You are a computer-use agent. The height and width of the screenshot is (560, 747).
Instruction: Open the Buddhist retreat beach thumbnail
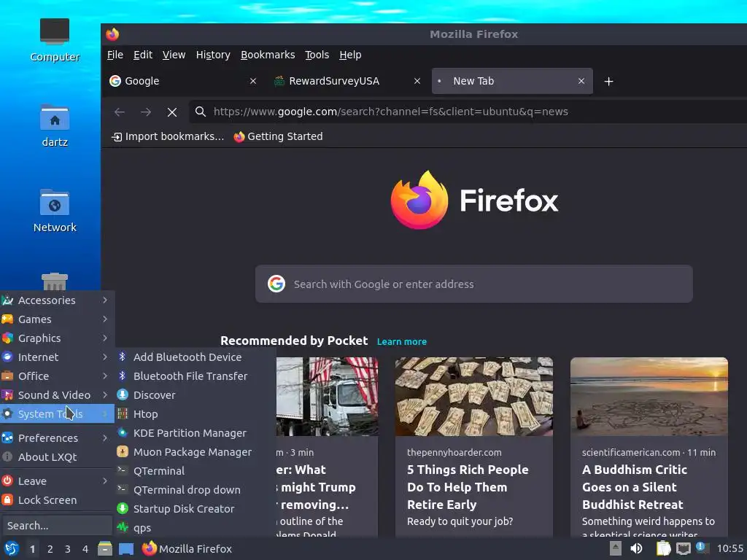[x=649, y=396]
